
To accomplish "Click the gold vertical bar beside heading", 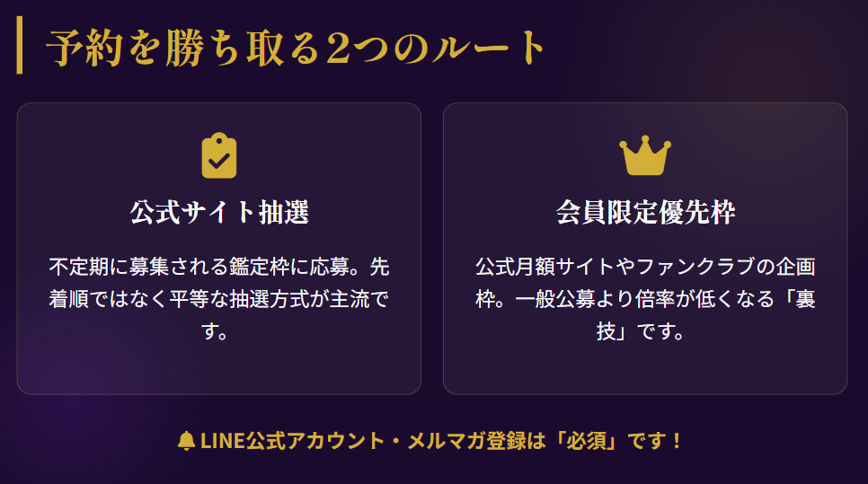I will 20,47.
